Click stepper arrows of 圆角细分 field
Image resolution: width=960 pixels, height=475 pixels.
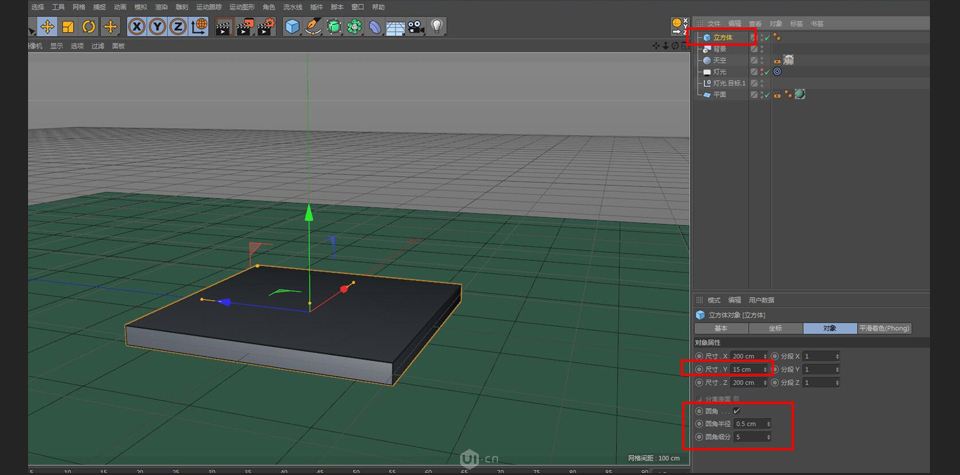[x=768, y=437]
